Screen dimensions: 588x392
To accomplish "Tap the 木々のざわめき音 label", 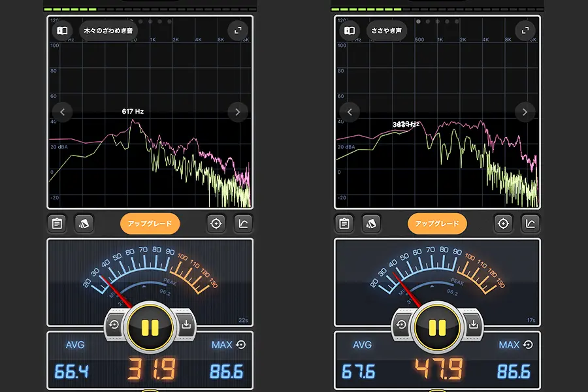I will click(x=108, y=31).
